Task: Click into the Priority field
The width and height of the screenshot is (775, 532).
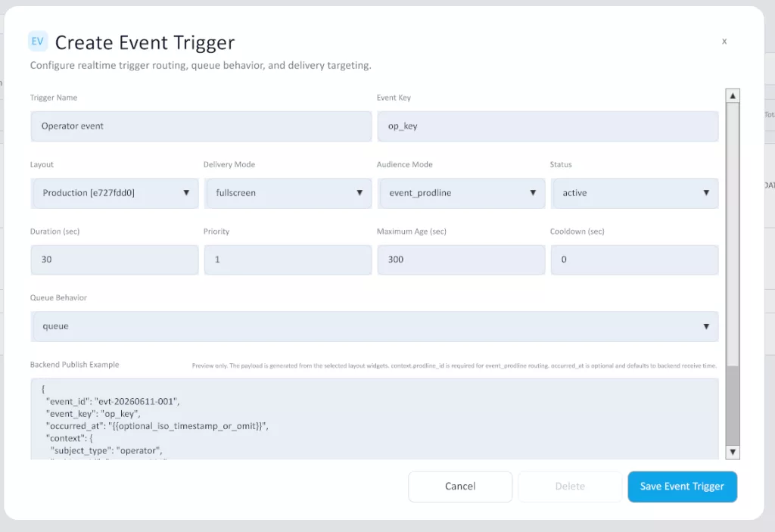Action: [288, 260]
